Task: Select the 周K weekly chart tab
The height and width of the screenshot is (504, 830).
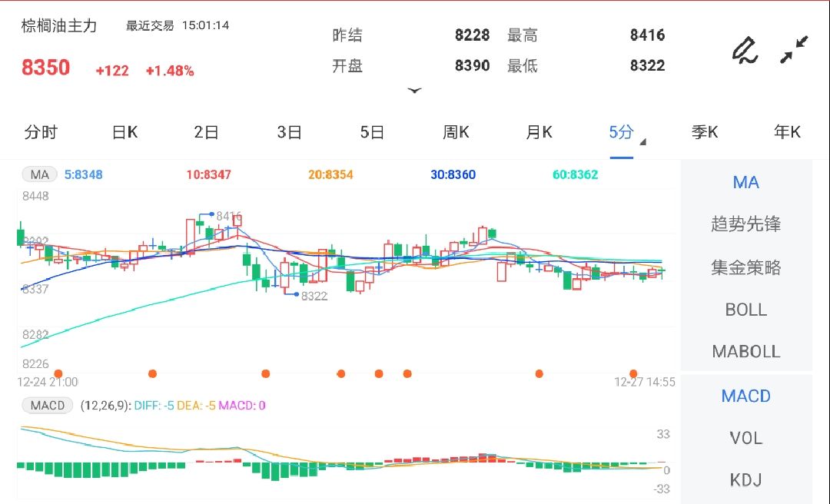Action: click(455, 132)
